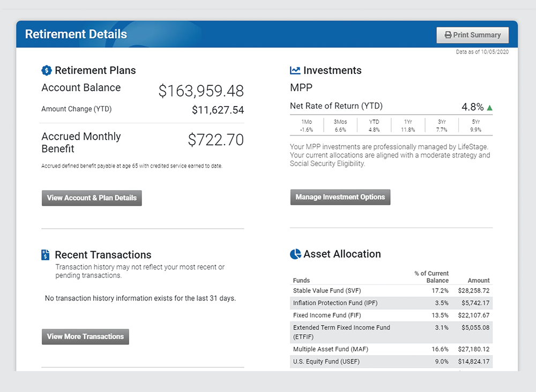Viewport: 536px width, 392px height.
Task: Click the account balance $163,959.48
Action: pos(201,91)
